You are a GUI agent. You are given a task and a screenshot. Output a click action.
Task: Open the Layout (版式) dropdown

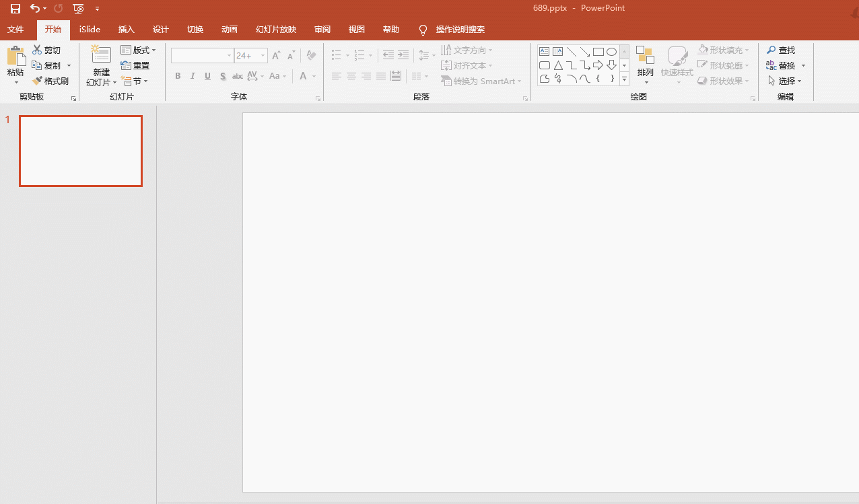138,50
